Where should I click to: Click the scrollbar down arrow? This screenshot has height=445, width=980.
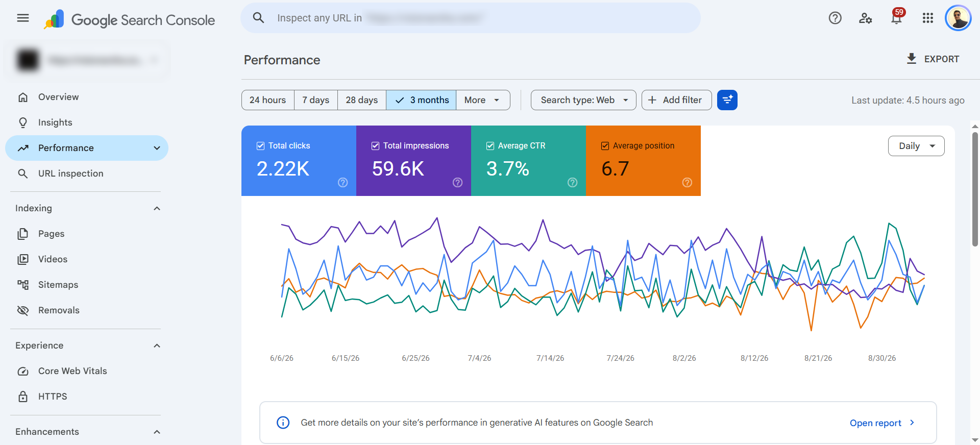[975, 440]
